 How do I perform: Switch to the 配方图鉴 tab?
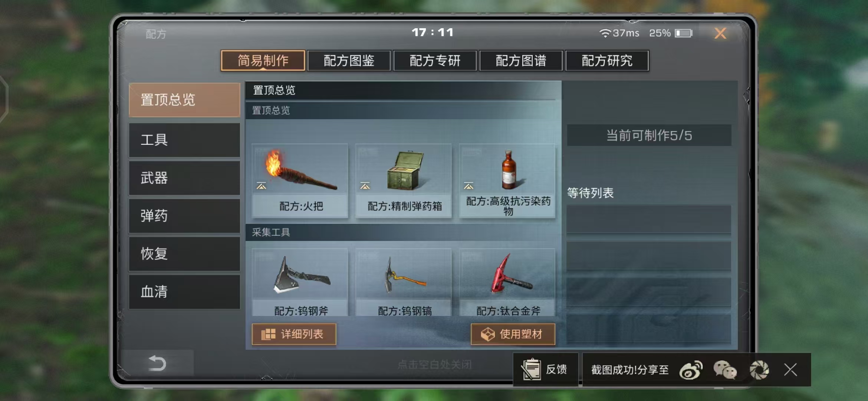click(x=349, y=61)
